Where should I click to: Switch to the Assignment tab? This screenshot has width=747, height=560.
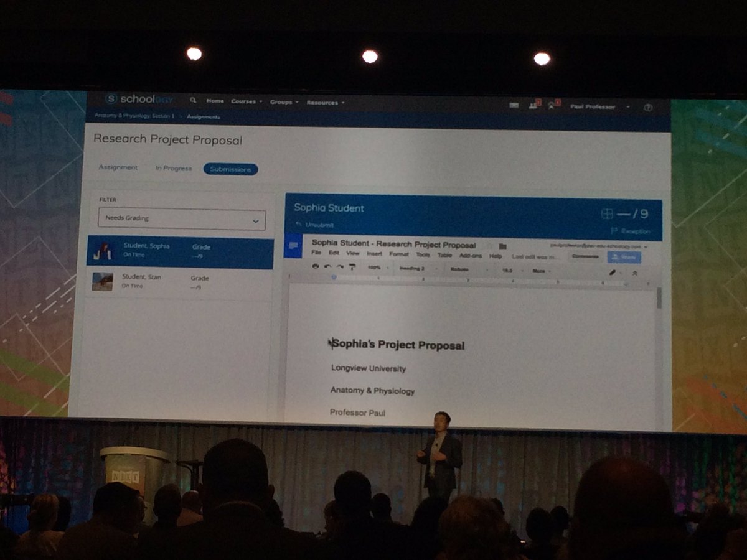click(x=118, y=167)
